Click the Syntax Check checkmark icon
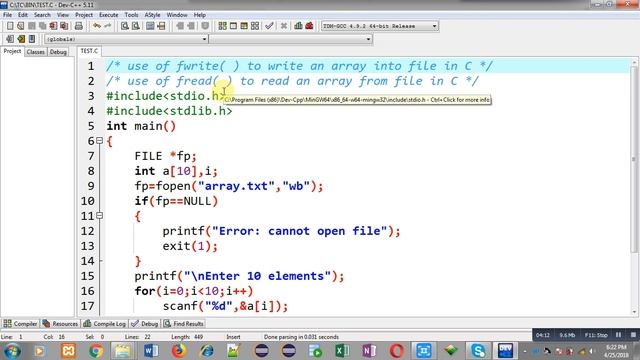The height and width of the screenshot is (360, 640). pos(269,26)
